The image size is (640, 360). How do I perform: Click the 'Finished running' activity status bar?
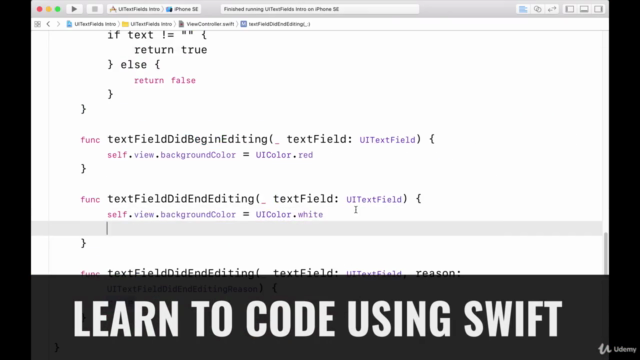coord(320,9)
